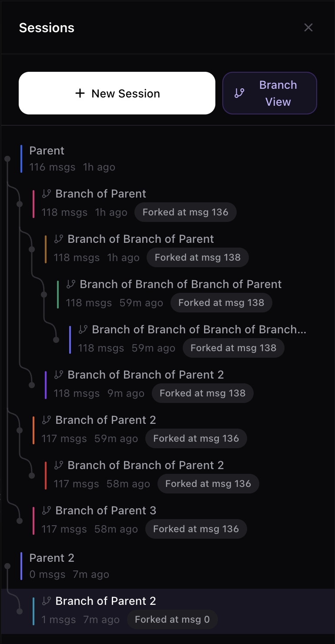Open Branch of Branch of Branch of Parent
The image size is (335, 644).
coord(181,284)
